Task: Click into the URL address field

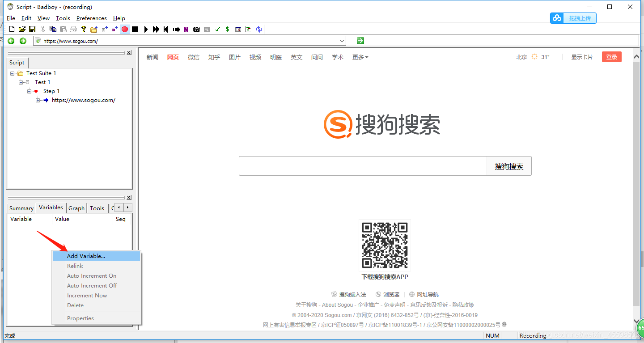Action: coord(190,41)
